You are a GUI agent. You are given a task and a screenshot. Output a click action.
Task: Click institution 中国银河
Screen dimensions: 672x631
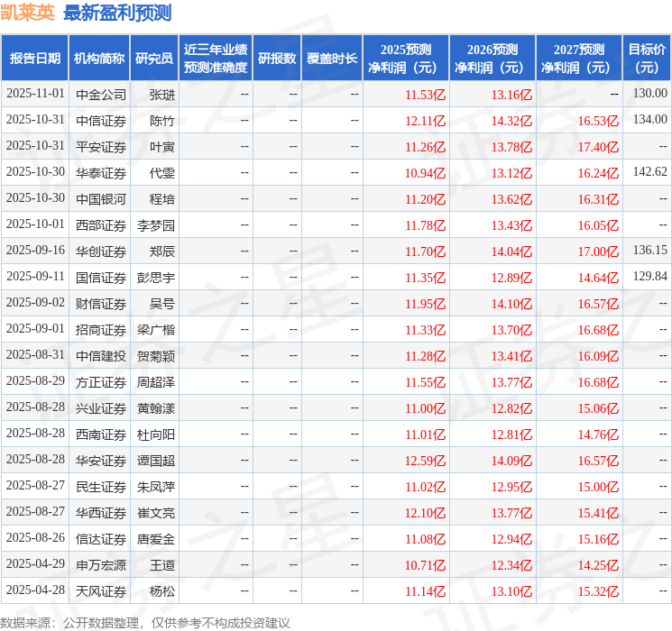point(101,199)
